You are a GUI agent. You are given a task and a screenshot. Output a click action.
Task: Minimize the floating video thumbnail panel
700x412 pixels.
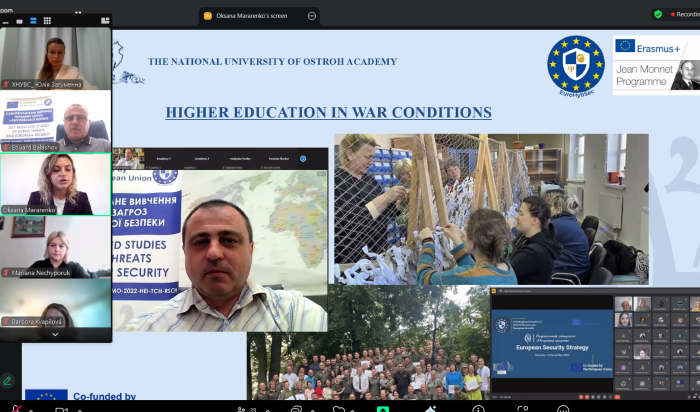pyautogui.click(x=5, y=20)
